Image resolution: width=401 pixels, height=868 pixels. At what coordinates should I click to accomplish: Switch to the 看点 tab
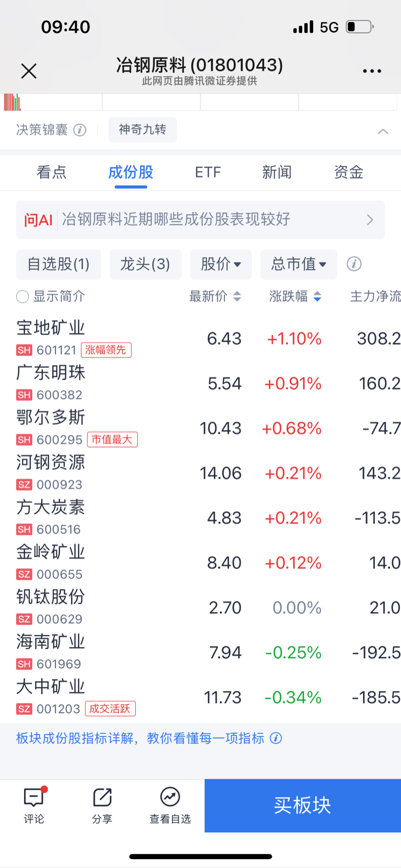52,172
